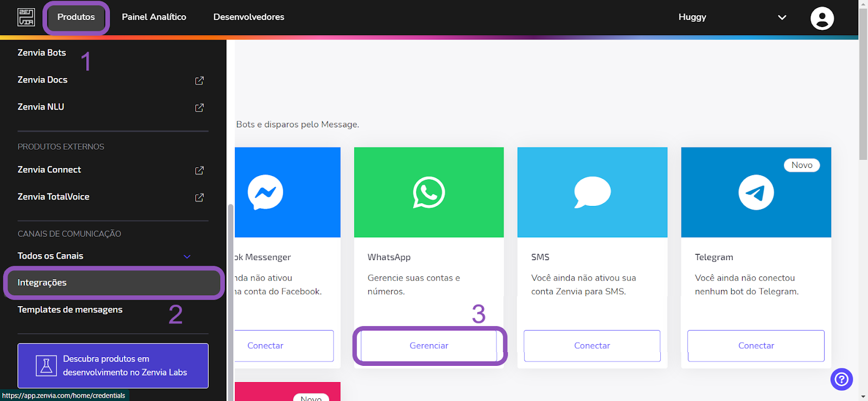Open the user profile avatar icon
The image size is (868, 401).
(822, 18)
